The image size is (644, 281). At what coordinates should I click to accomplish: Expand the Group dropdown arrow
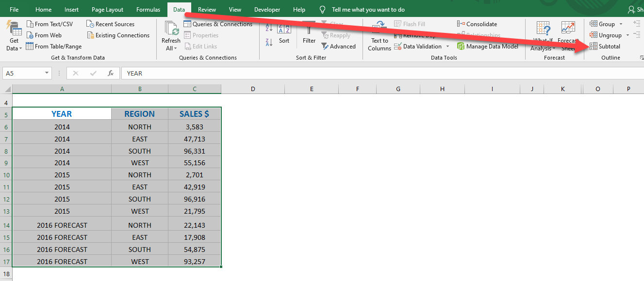[x=621, y=24]
